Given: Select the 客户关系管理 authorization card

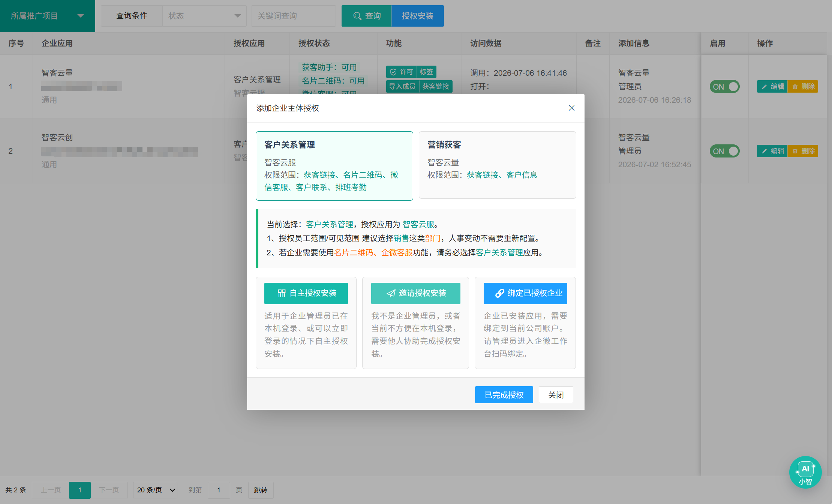Looking at the screenshot, I should pyautogui.click(x=334, y=166).
